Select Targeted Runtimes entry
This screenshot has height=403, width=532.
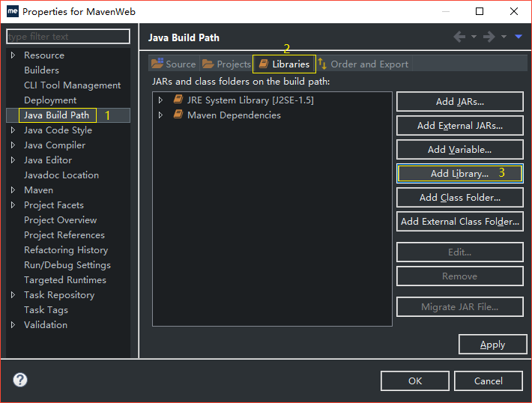65,280
